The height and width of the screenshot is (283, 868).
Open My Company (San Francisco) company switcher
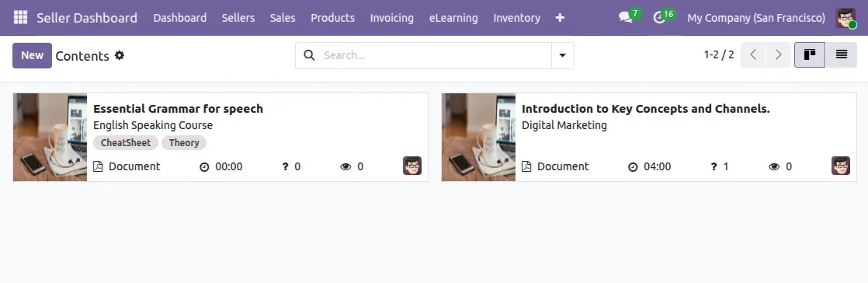pos(755,18)
